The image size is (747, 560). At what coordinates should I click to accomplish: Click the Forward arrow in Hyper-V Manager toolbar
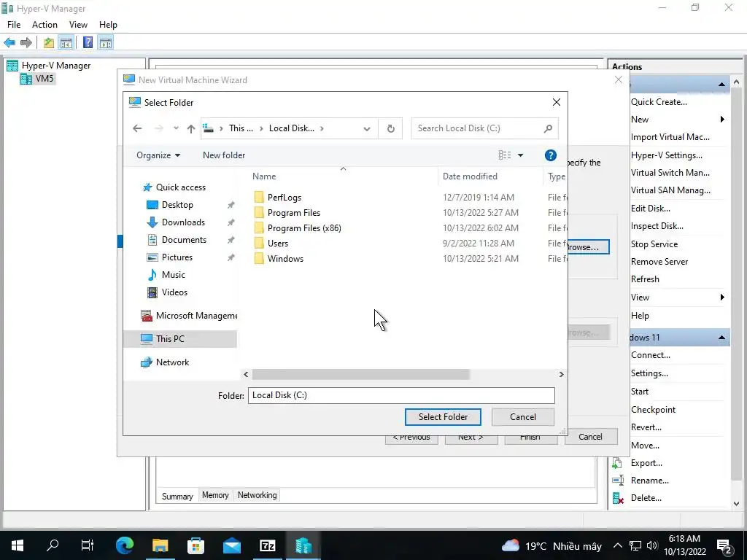26,43
